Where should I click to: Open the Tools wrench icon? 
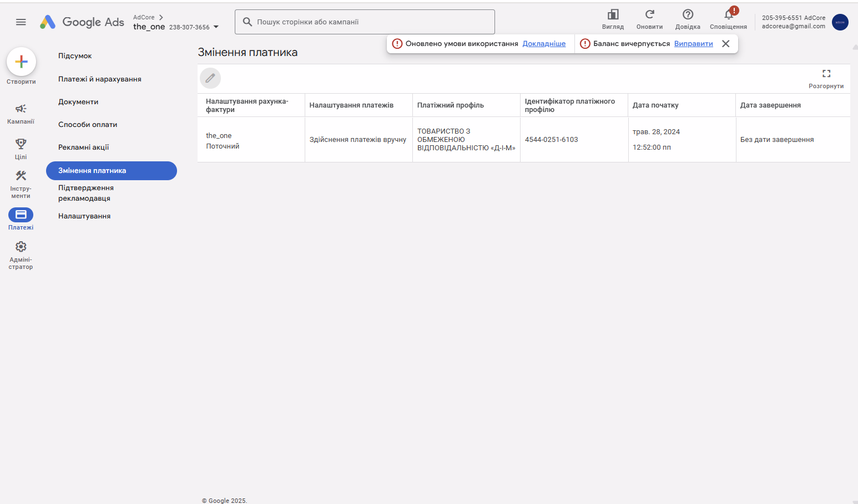(21, 176)
